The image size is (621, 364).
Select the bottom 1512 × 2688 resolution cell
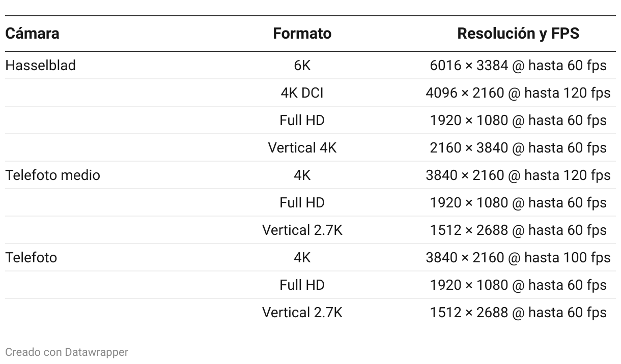click(x=518, y=313)
